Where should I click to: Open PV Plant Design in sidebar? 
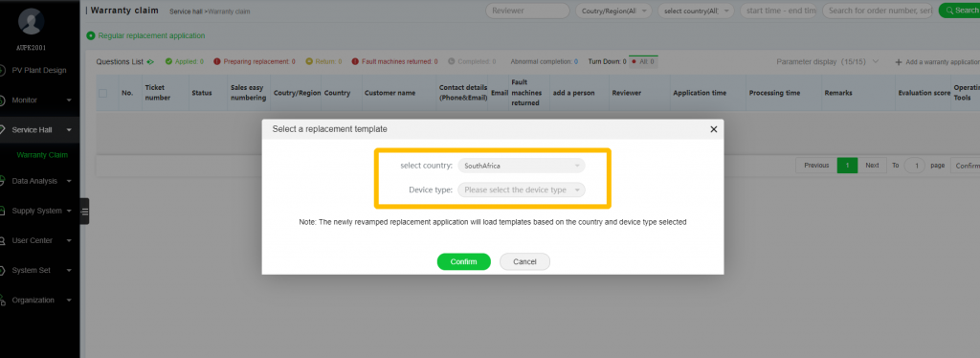tap(38, 70)
